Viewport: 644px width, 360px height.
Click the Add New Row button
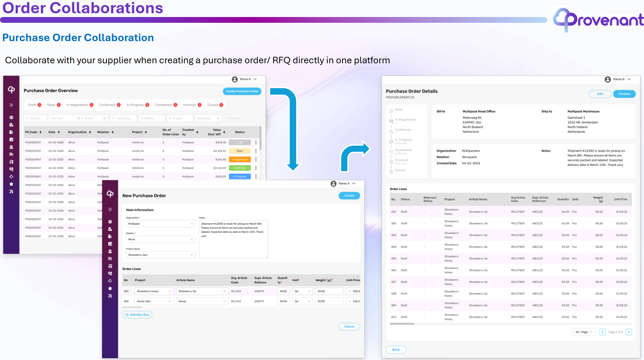coord(137,315)
